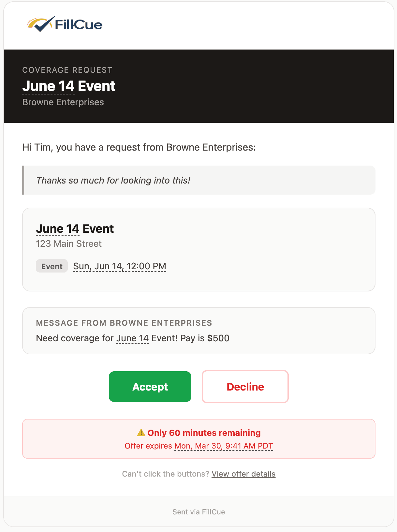Click the Decline button
This screenshot has height=532, width=397.
(245, 387)
